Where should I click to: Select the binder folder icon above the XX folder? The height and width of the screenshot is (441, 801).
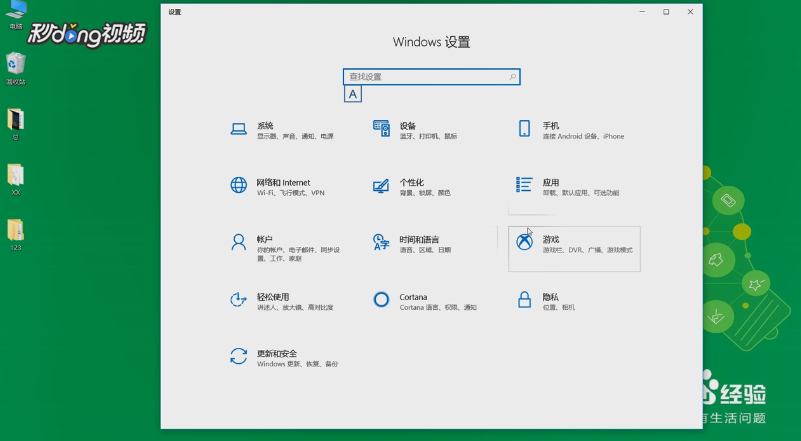pyautogui.click(x=16, y=124)
